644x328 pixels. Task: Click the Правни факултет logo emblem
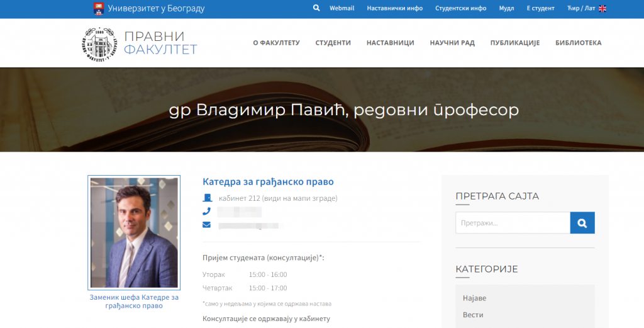101,43
